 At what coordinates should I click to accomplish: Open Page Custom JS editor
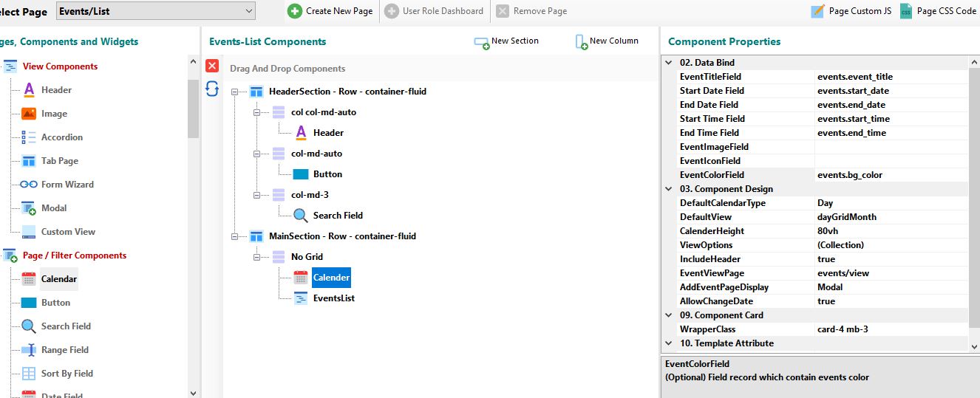click(851, 11)
